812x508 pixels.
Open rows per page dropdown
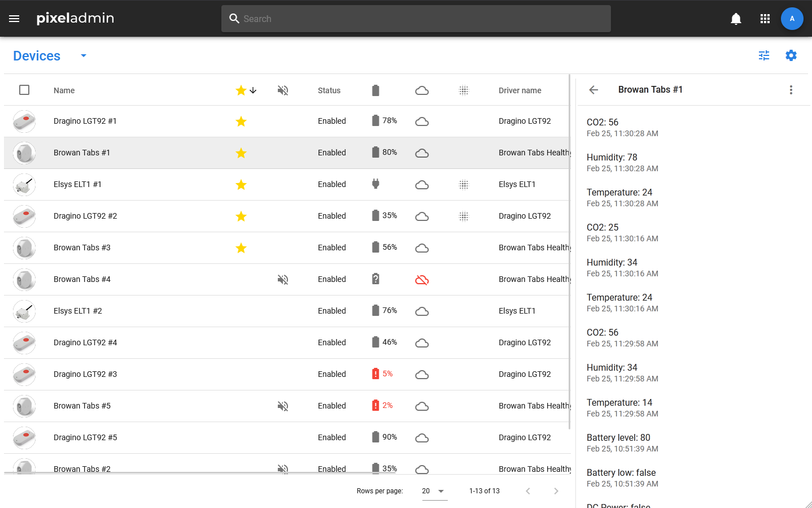[434, 491]
